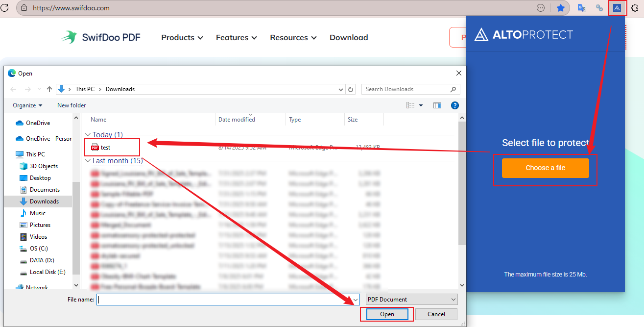Open the PDF Document file type dropdown
Screen dimensions: 644x327
coord(411,300)
